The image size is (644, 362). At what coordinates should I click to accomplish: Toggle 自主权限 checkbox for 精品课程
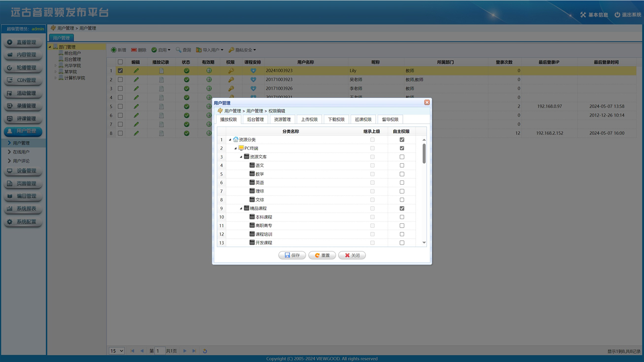click(x=402, y=208)
